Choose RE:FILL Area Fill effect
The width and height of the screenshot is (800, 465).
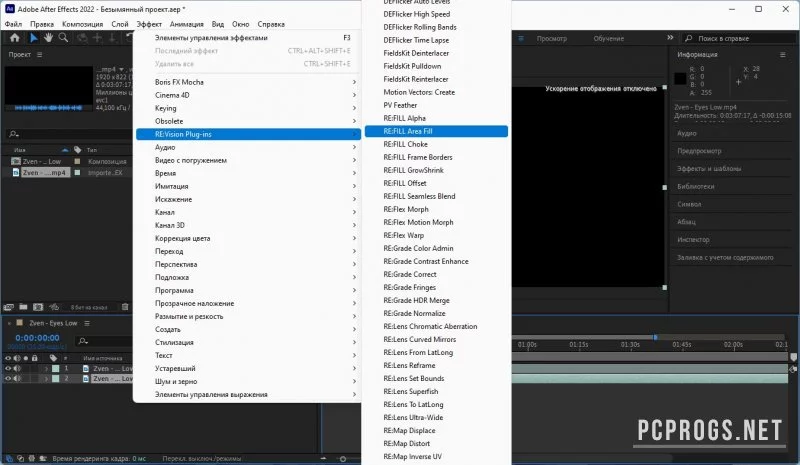pyautogui.click(x=436, y=131)
